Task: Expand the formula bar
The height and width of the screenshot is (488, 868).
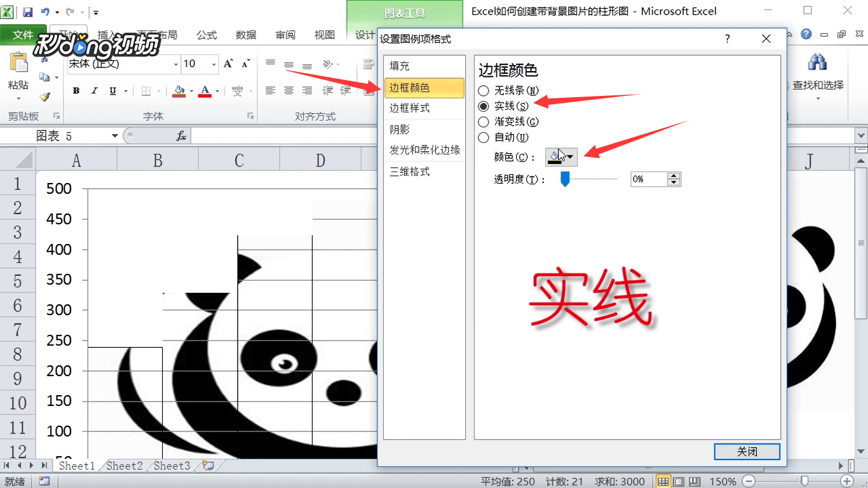Action: point(861,135)
